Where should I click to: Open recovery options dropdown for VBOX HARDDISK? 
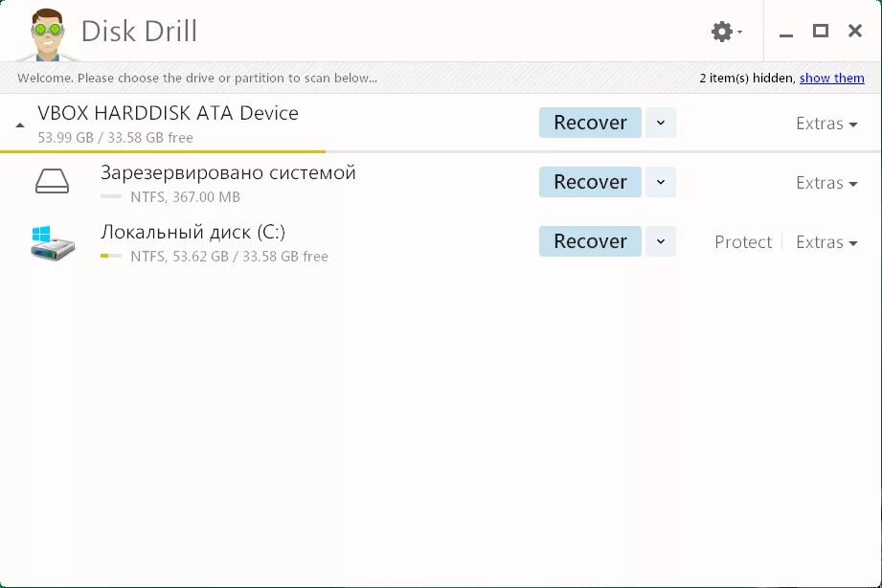pyautogui.click(x=661, y=123)
